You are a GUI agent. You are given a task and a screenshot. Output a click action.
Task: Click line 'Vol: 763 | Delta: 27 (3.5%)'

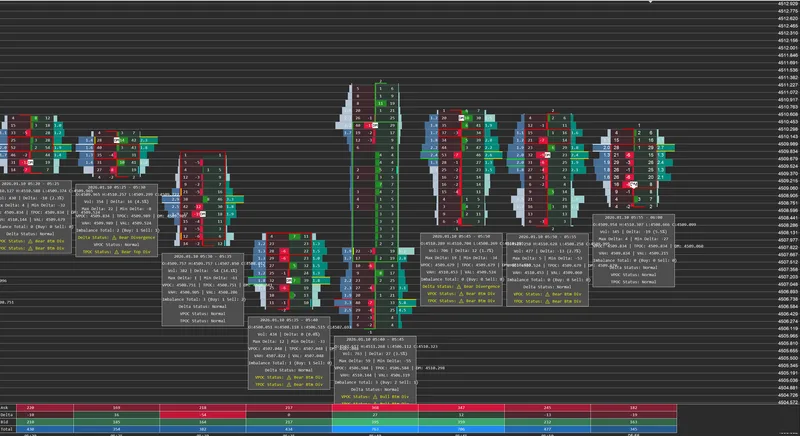coord(375,353)
